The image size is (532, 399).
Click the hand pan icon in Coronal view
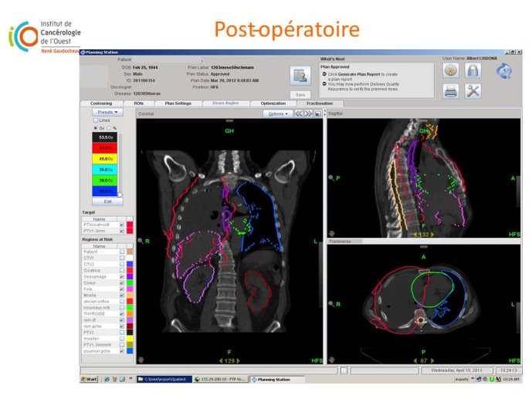[x=141, y=360]
